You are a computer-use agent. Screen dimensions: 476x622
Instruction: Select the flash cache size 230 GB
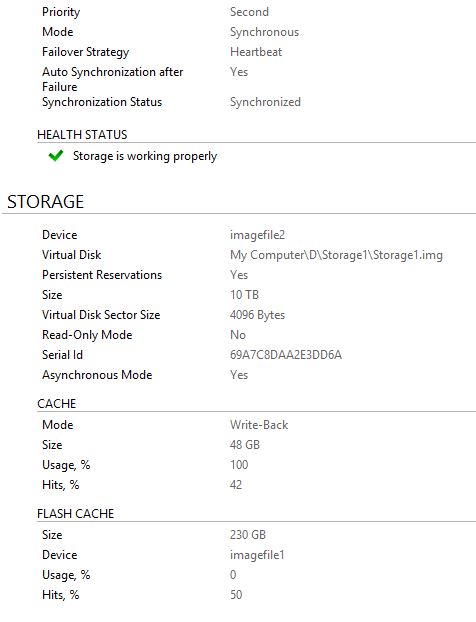[248, 535]
